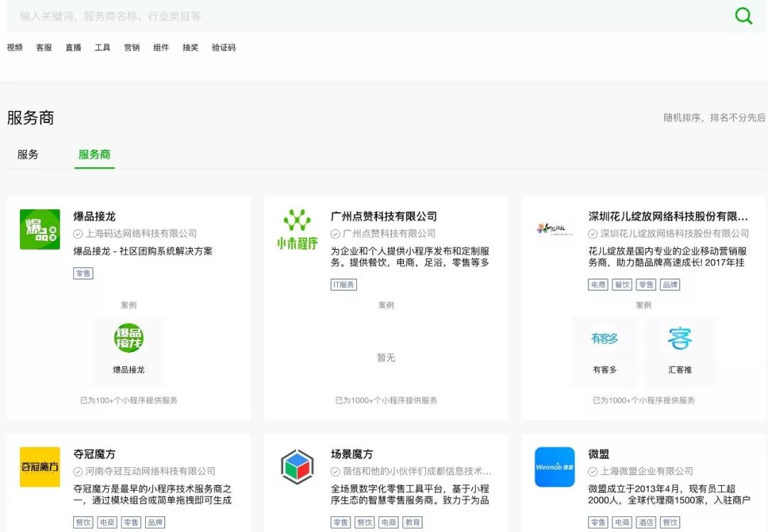The image size is (768, 532).
Task: Open the 爆品接龙 green logo icon
Action: pos(40,229)
